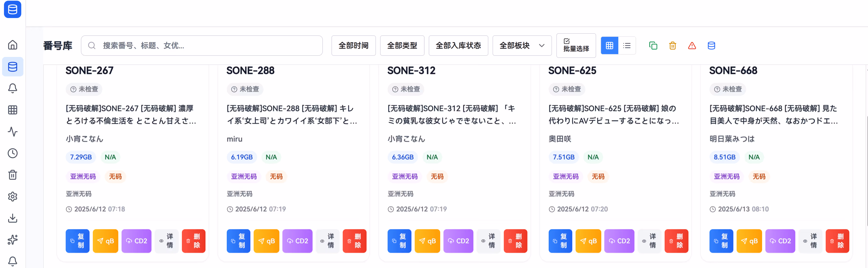
Task: Open the trash bin sidebar icon
Action: 12,175
